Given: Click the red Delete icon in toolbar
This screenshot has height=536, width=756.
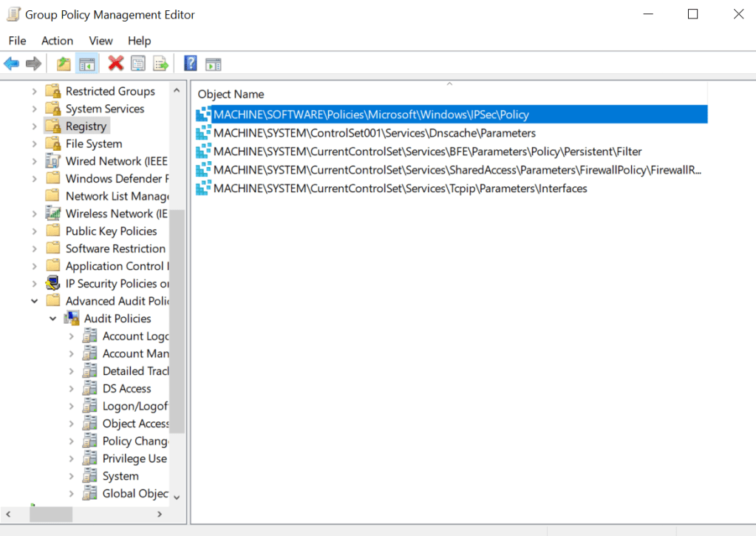Looking at the screenshot, I should click(115, 64).
